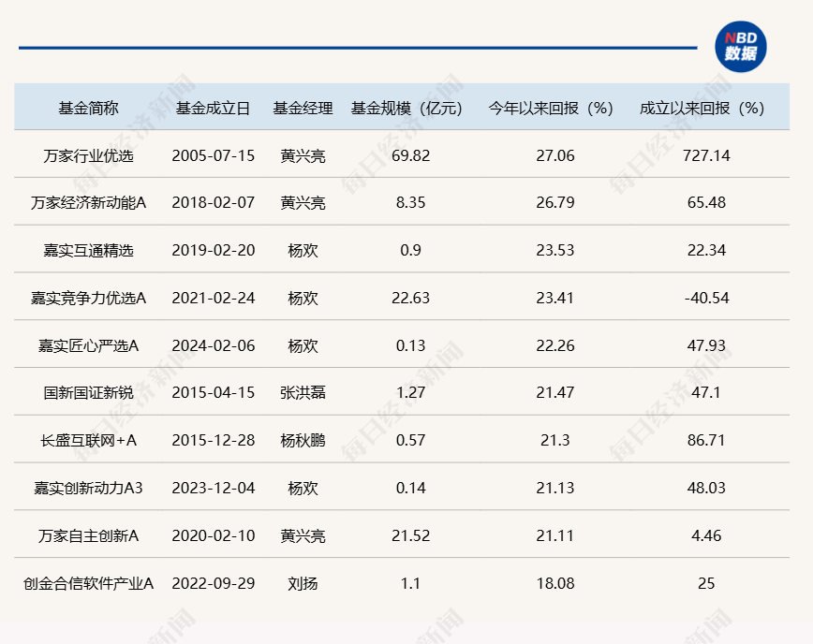The image size is (813, 644).
Task: Select since-inception return 48.03
Action: (x=706, y=488)
